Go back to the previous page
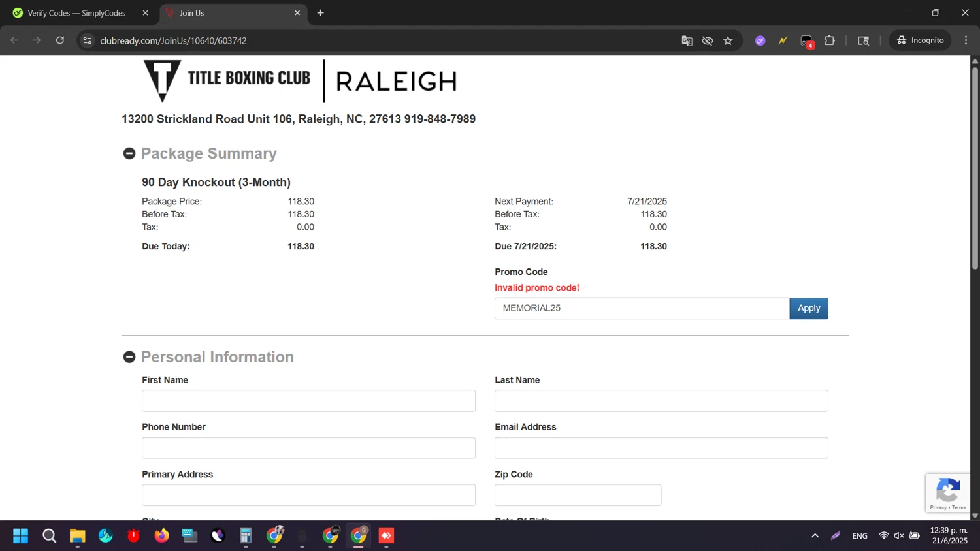The width and height of the screenshot is (980, 551). [x=14, y=40]
